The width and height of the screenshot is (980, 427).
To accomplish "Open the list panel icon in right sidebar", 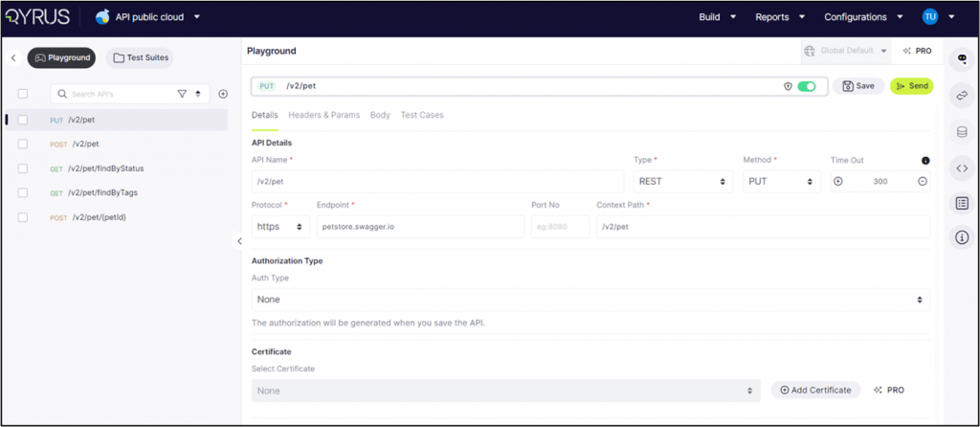I will pos(962,203).
